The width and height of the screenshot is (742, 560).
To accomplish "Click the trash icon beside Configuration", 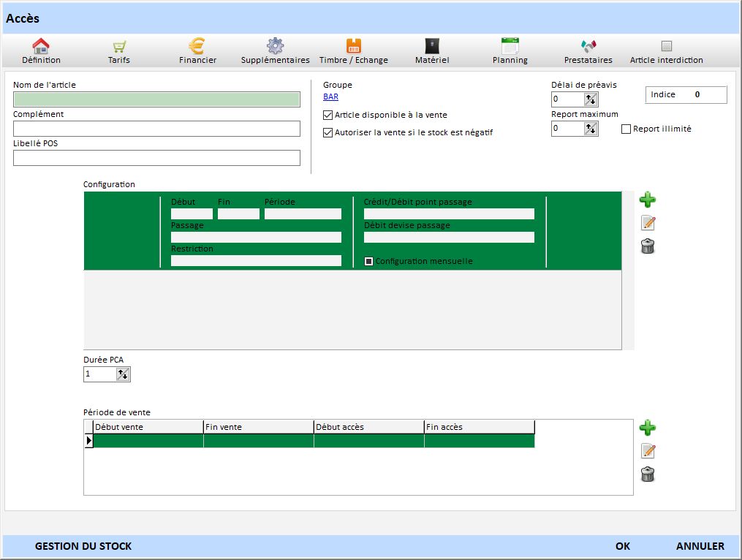I will pyautogui.click(x=647, y=246).
